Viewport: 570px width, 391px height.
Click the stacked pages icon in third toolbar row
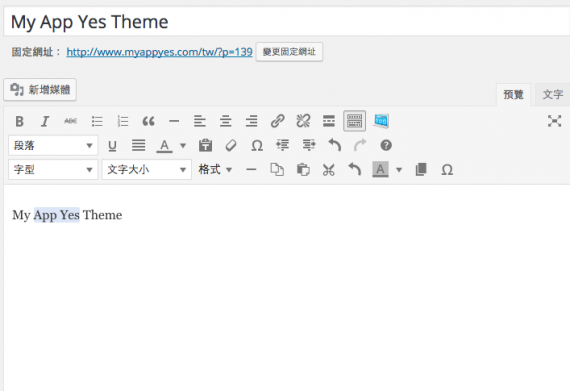pos(421,170)
